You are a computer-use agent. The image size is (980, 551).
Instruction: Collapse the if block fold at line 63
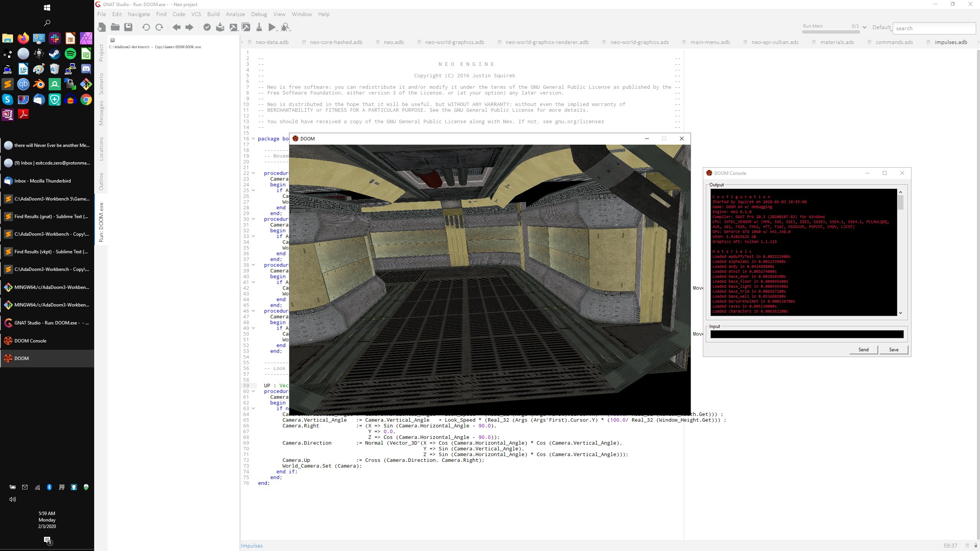click(253, 409)
